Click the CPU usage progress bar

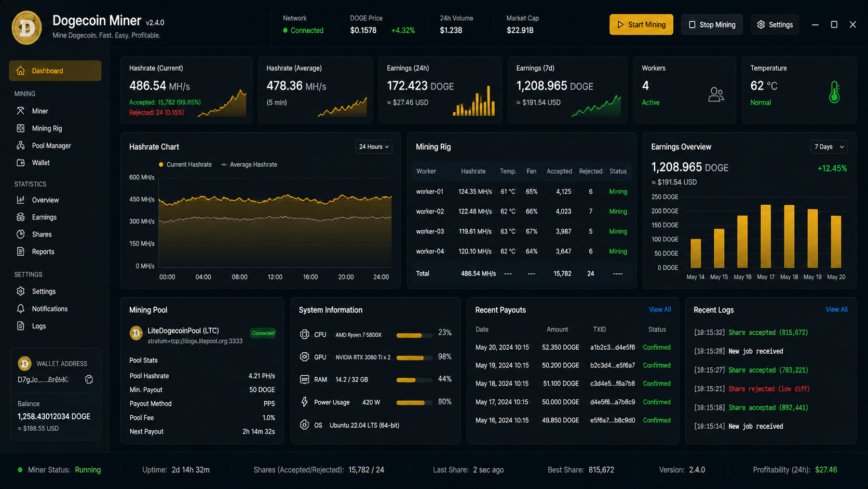click(x=414, y=336)
